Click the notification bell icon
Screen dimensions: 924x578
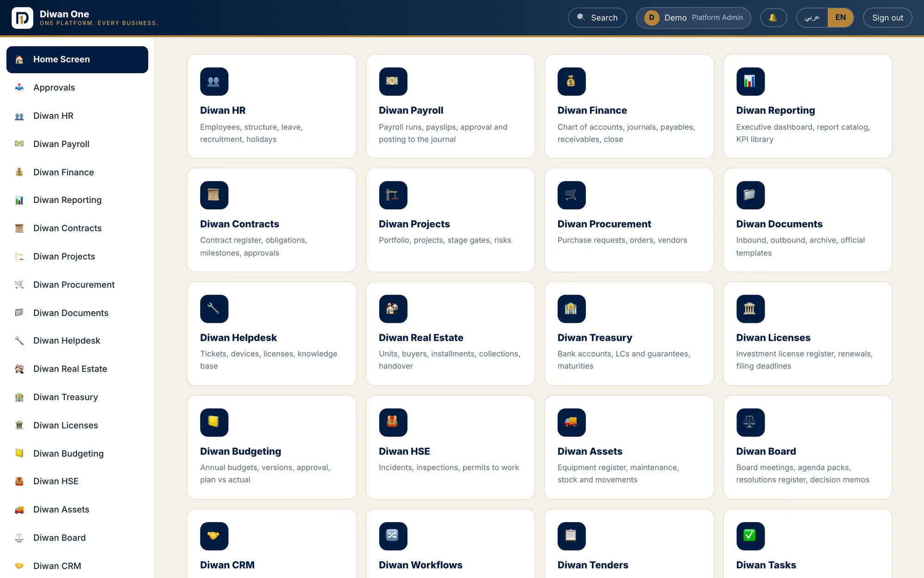(773, 18)
